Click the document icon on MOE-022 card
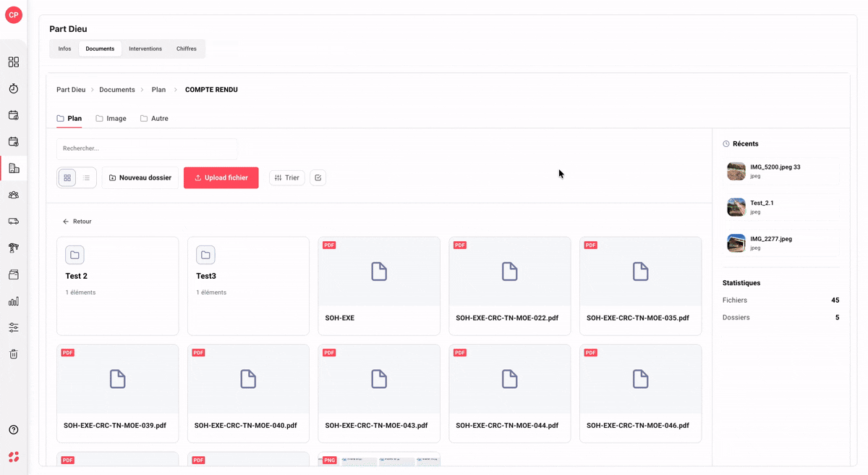This screenshot has width=868, height=475. (510, 272)
